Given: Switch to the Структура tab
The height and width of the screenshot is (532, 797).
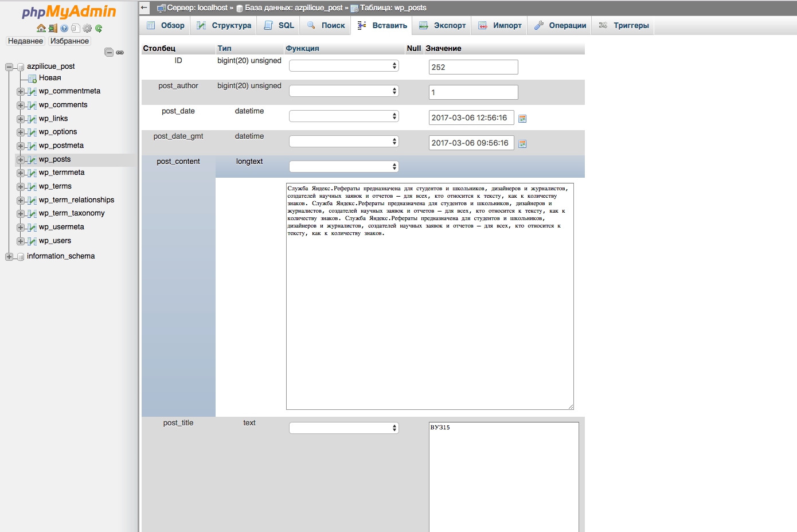Looking at the screenshot, I should tap(224, 25).
